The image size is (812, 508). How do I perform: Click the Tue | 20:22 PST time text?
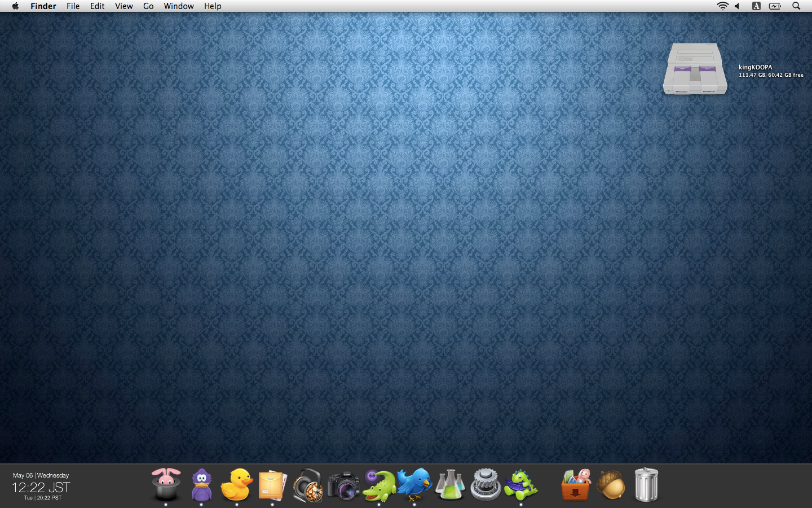point(42,498)
